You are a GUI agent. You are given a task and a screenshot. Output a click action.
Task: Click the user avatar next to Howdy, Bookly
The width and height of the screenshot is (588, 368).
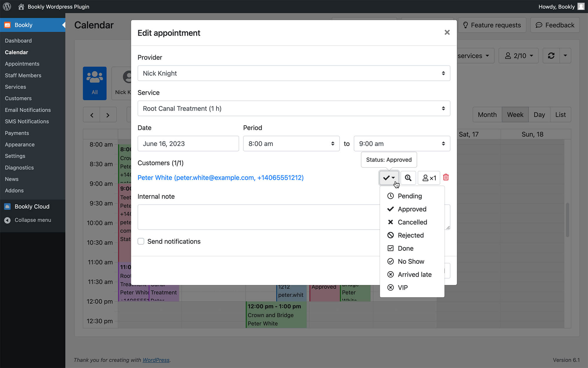tap(581, 6)
